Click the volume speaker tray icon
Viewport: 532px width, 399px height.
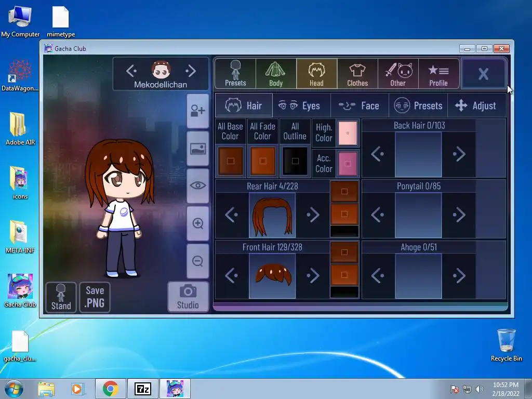[x=480, y=389]
